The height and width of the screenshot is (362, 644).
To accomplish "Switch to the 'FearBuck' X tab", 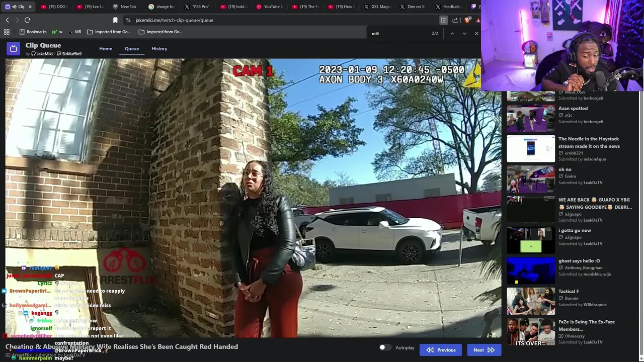I will [x=448, y=7].
